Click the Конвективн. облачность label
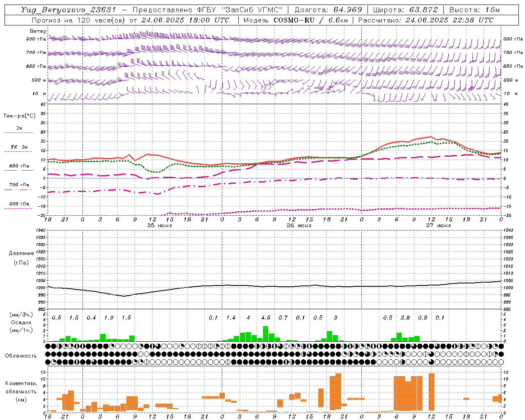The height and width of the screenshot is (420, 525). pyautogui.click(x=21, y=387)
